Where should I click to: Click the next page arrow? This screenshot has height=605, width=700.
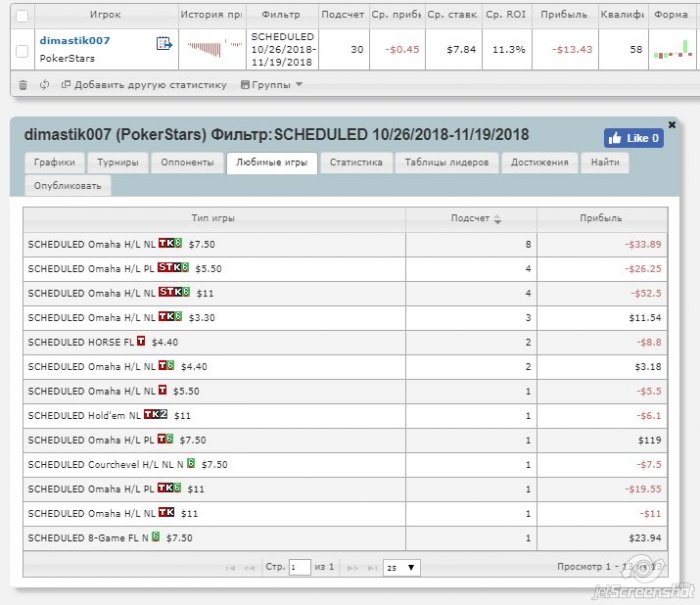point(352,567)
